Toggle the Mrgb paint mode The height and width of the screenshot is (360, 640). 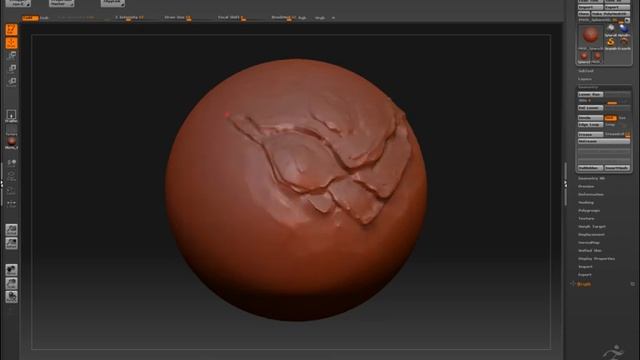[320, 18]
